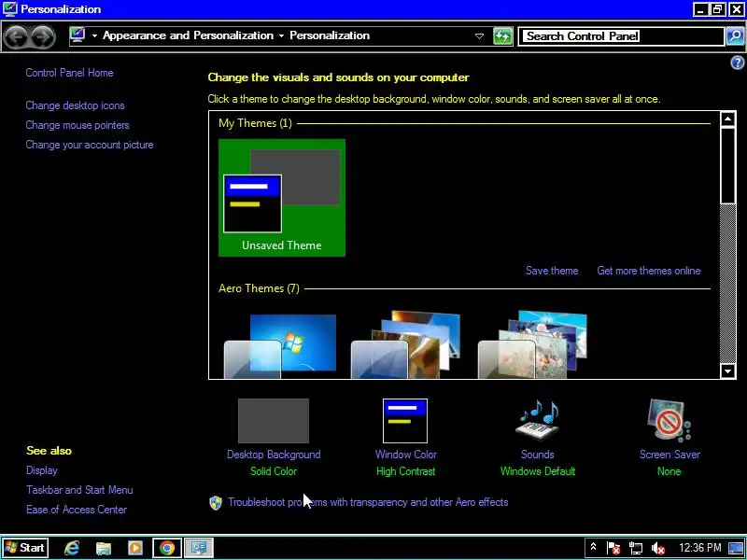
Task: Expand dropdown arrow before Personalization breadcrumb
Action: coord(282,35)
